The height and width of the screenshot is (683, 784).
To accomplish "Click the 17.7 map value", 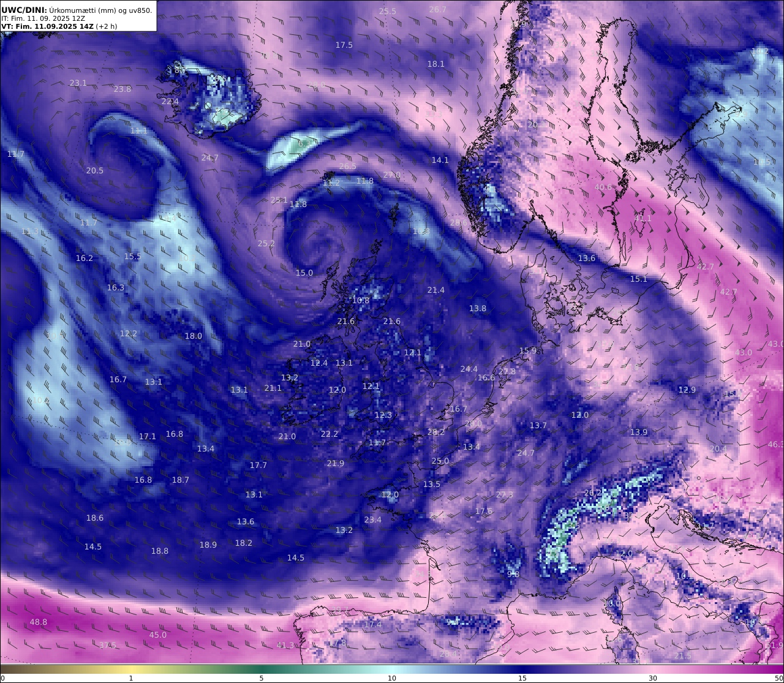I will (258, 466).
